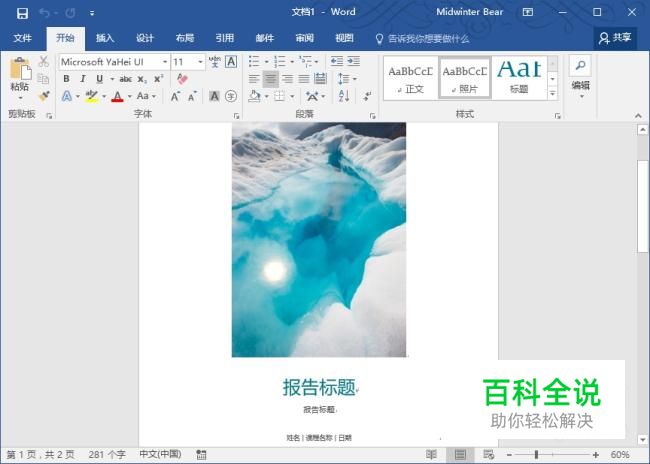Screen dimensions: 650x464
Task: Justify the paragraph text
Action: [304, 79]
